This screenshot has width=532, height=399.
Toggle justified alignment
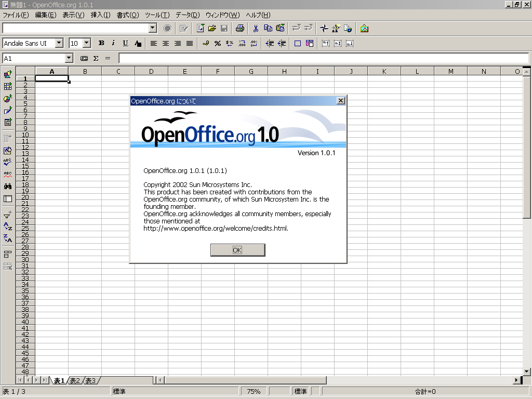[190, 44]
